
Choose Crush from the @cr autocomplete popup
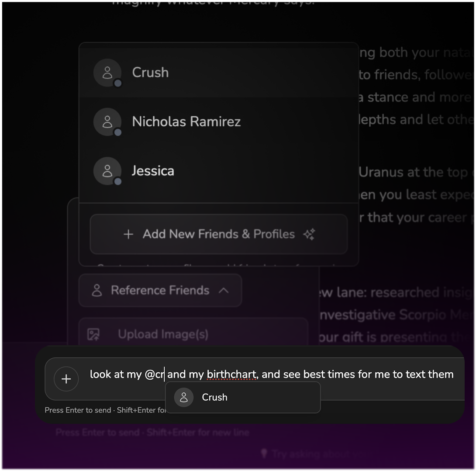click(214, 398)
